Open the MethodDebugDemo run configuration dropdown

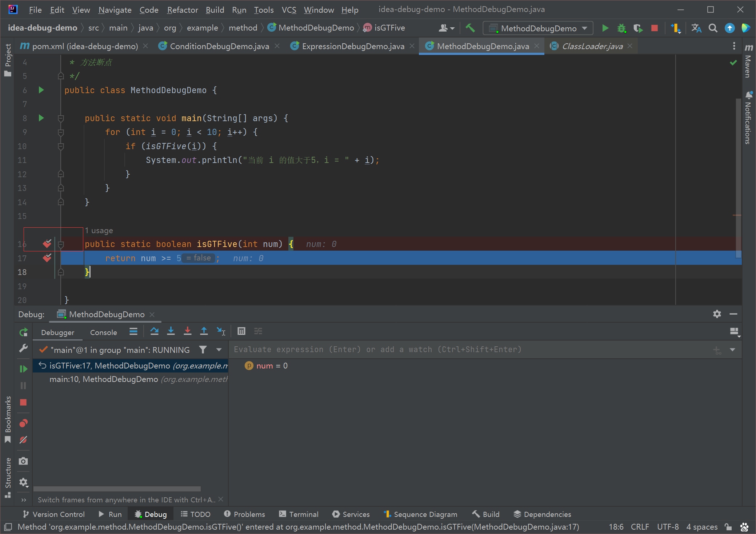click(x=538, y=28)
